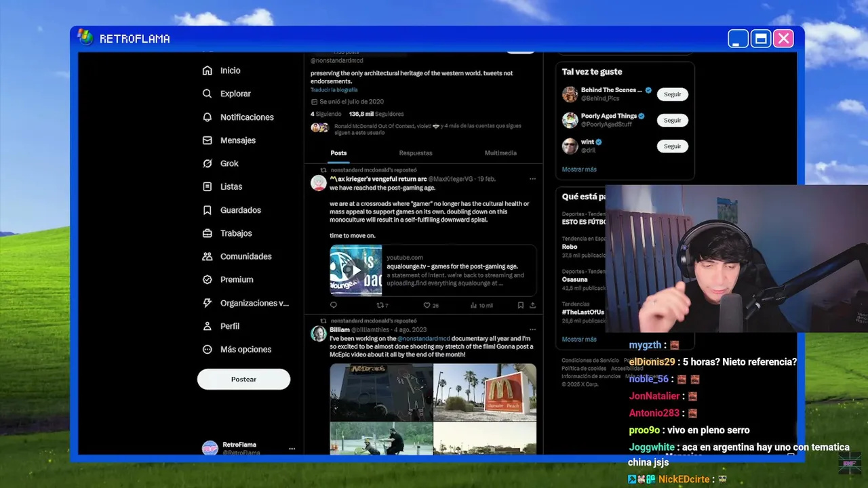
Task: Like the post-gaming age post
Action: click(431, 305)
